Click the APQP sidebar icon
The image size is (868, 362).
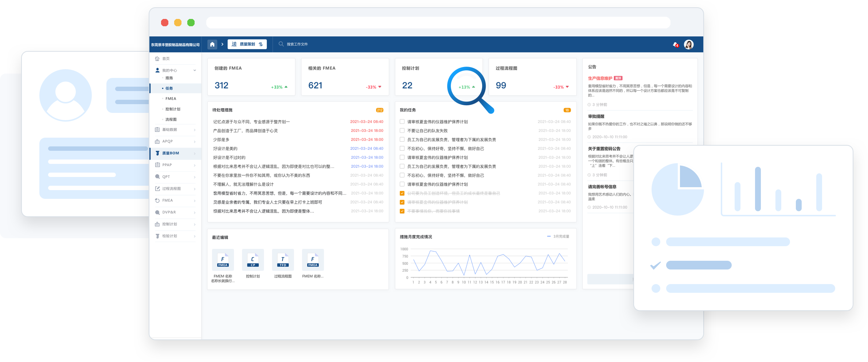[157, 141]
